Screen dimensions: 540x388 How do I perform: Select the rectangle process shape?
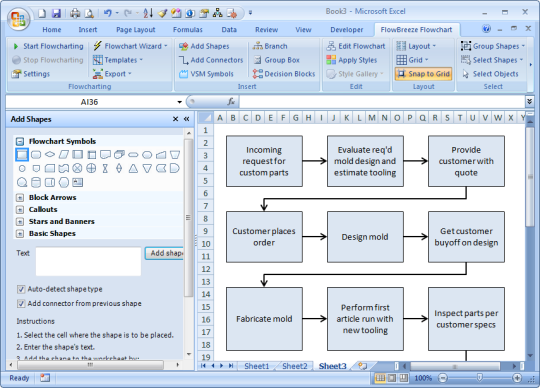point(22,155)
